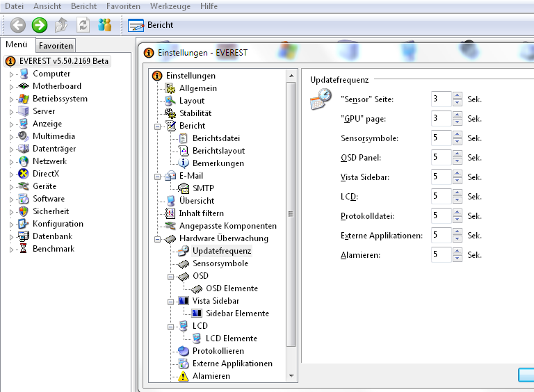Expand the Computer tree node
Screen dimensions: 534x392
(x=11, y=74)
